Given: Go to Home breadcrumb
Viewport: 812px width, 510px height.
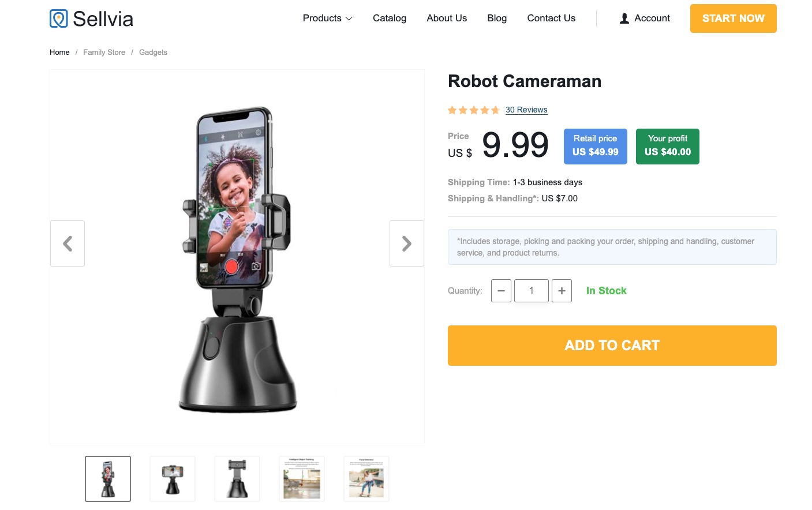Looking at the screenshot, I should [59, 52].
